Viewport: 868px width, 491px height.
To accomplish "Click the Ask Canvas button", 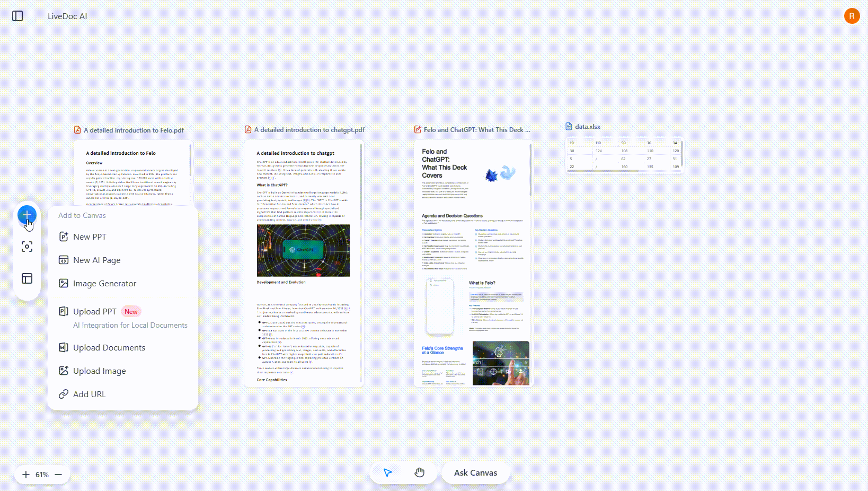I will click(475, 472).
